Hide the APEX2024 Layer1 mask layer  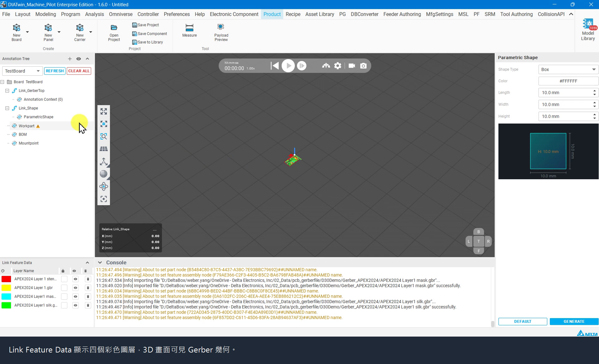click(75, 296)
